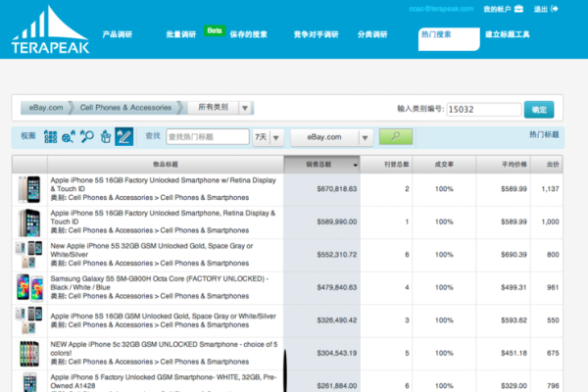Open the eBay.com site dropdown in toolbar
The image size is (588, 392).
tap(331, 137)
